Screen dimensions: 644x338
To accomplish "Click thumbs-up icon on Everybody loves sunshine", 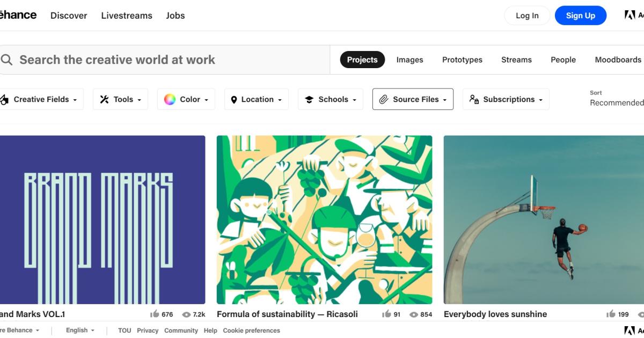I will tap(611, 314).
